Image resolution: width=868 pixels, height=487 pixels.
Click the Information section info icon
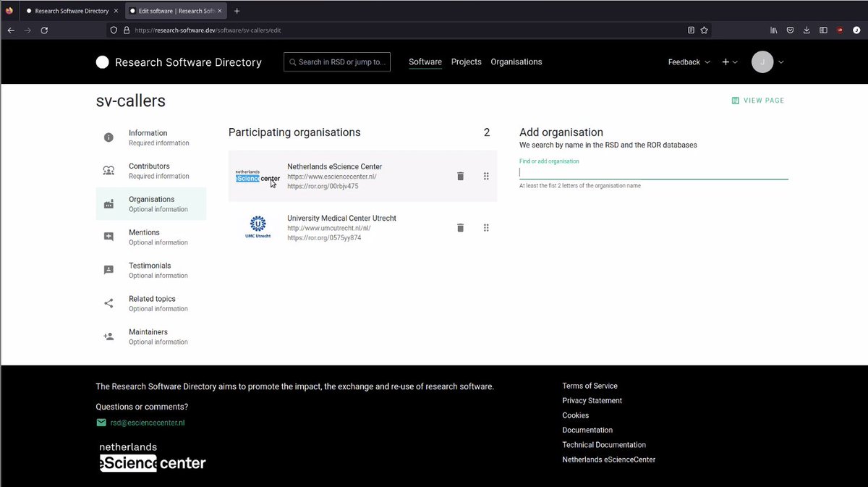(109, 137)
